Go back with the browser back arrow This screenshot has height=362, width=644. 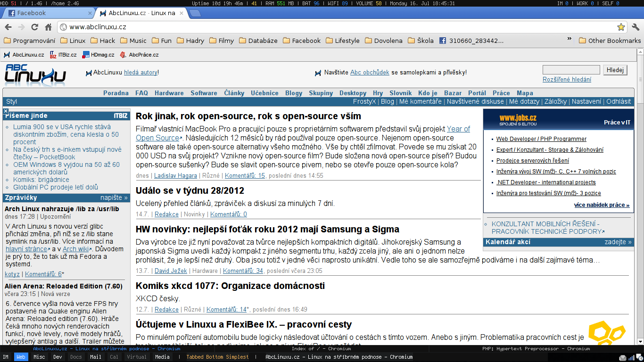click(x=8, y=27)
